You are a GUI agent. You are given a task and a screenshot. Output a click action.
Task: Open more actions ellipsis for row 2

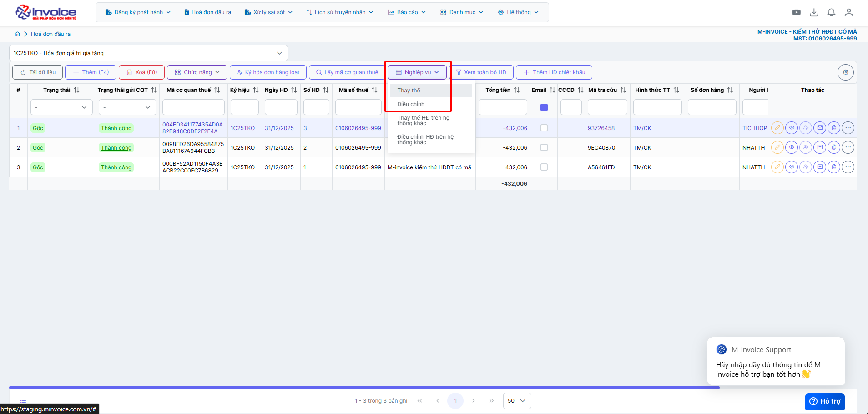[848, 147]
